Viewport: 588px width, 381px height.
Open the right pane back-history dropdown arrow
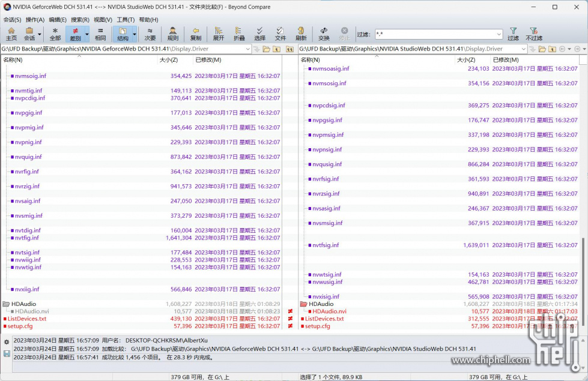point(569,49)
